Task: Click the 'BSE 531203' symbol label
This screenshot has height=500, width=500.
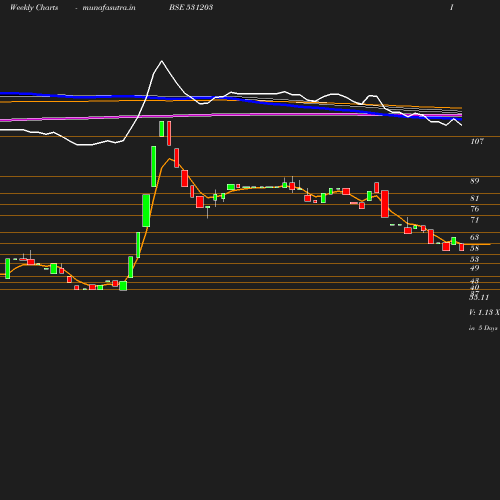Action: click(x=191, y=7)
